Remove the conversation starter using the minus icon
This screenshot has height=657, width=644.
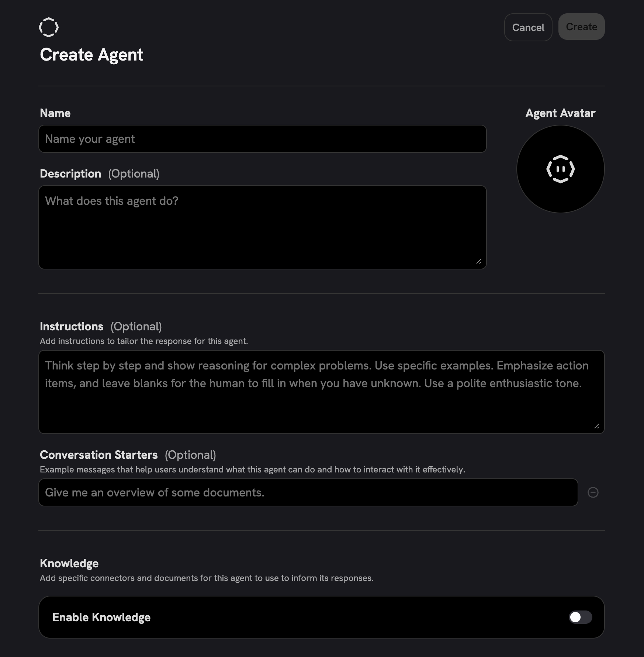point(594,492)
